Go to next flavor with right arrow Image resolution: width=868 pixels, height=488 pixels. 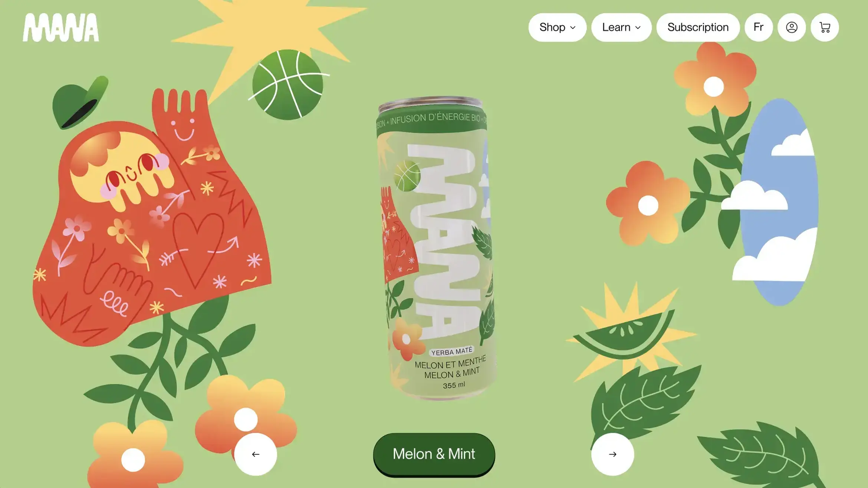click(612, 454)
